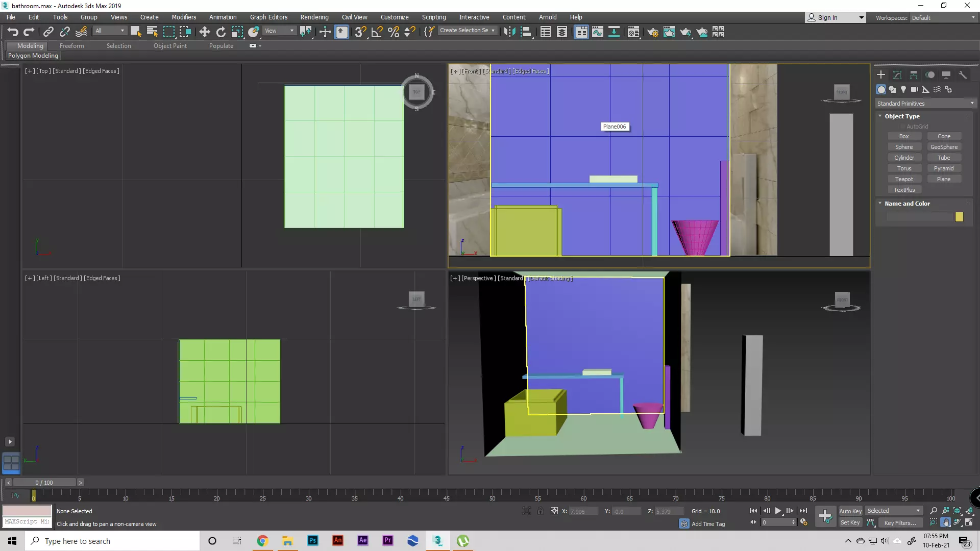Toggle the Auto Key button
Viewport: 980px width, 551px height.
point(850,511)
